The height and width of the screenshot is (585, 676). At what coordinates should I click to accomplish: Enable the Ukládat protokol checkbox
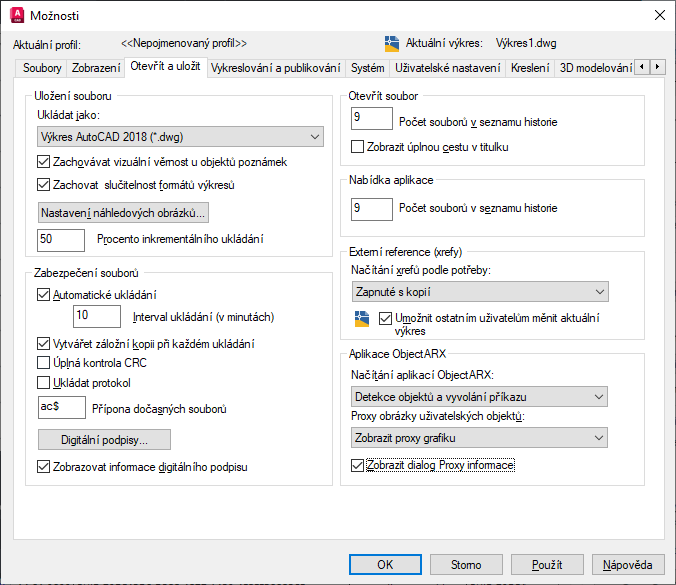tap(43, 382)
